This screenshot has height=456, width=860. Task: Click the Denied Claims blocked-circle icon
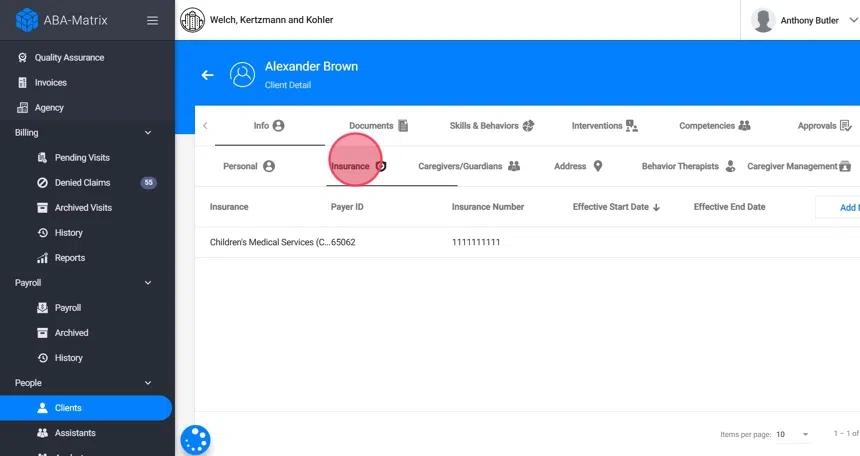pyautogui.click(x=42, y=183)
